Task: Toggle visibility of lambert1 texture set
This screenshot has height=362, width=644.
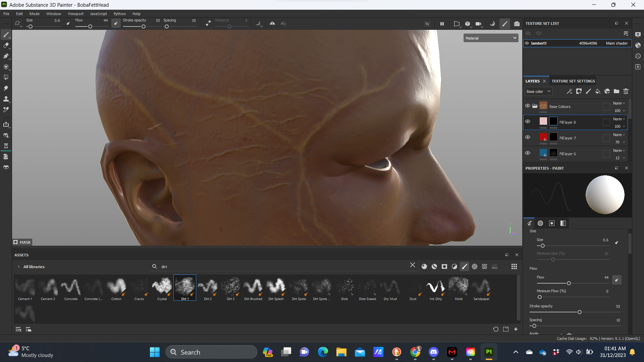Action: (x=527, y=43)
